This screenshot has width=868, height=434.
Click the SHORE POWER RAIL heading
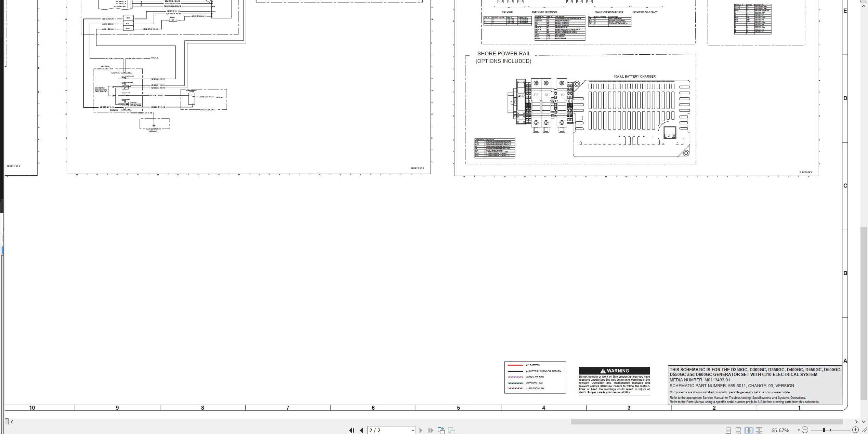tap(504, 54)
